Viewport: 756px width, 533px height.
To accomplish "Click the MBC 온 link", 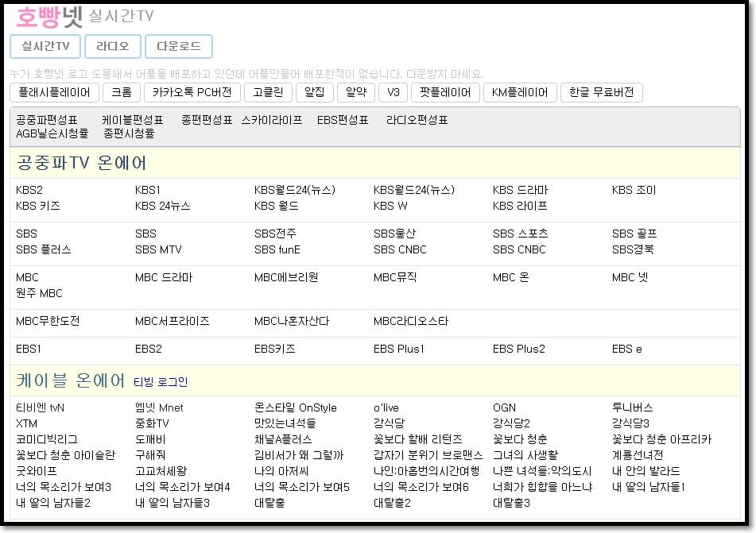I will 510,277.
